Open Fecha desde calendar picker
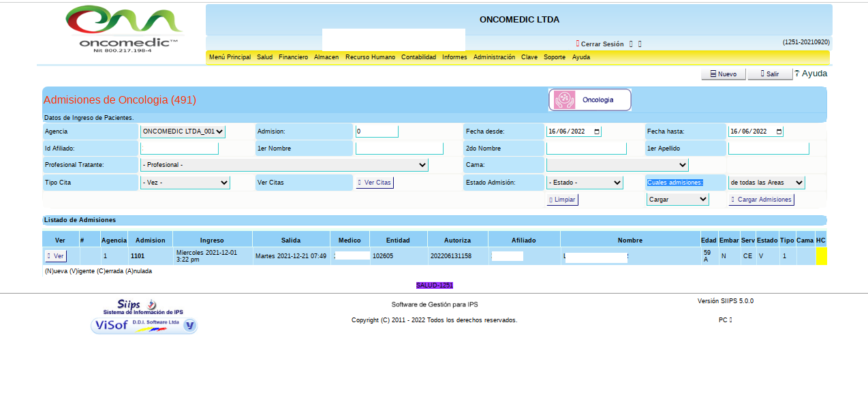This screenshot has height=404, width=868. 597,131
